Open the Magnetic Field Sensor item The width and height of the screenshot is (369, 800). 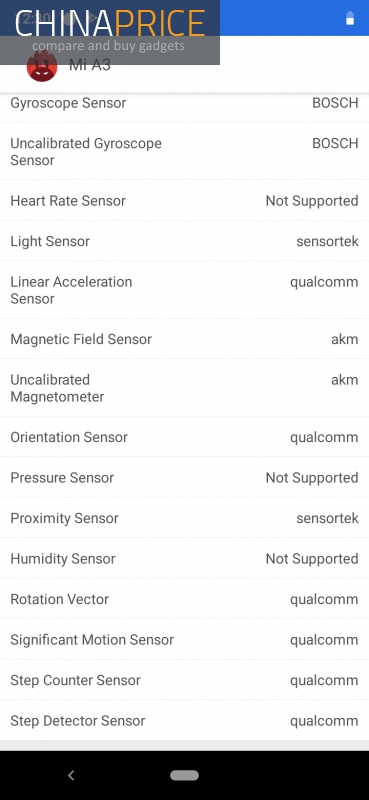pos(184,339)
